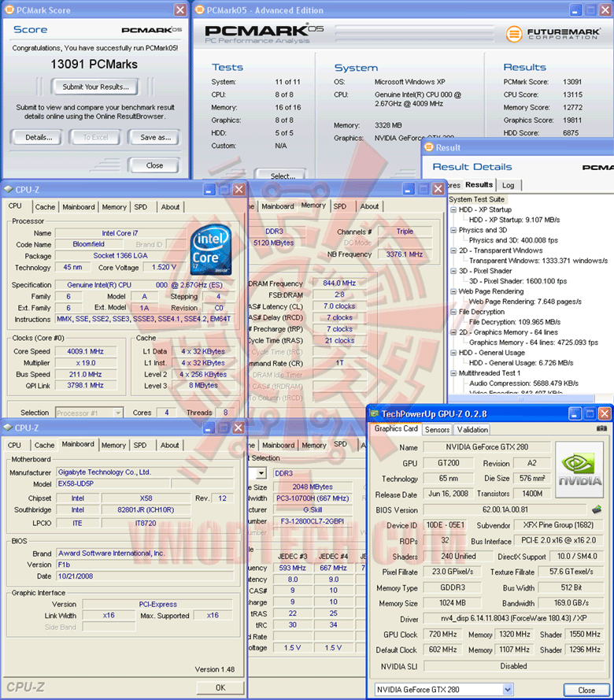This screenshot has height=700, width=614.
Task: Click the SPD part number F3-12800CL7-2GBPI
Action: coord(313,521)
